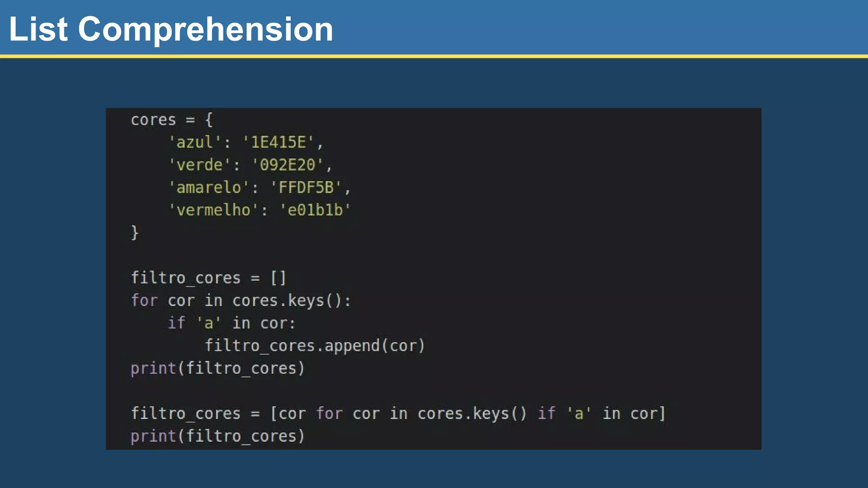Click the last print(filtro_cores) line
Viewport: 868px width, 488px height.
[218, 436]
